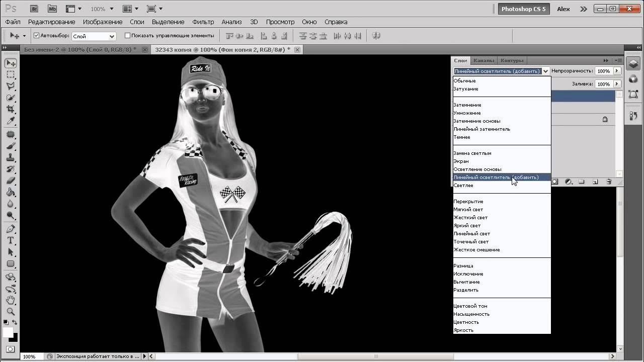Open the Непрозрачность slider arrow
The height and width of the screenshot is (362, 644).
click(617, 71)
